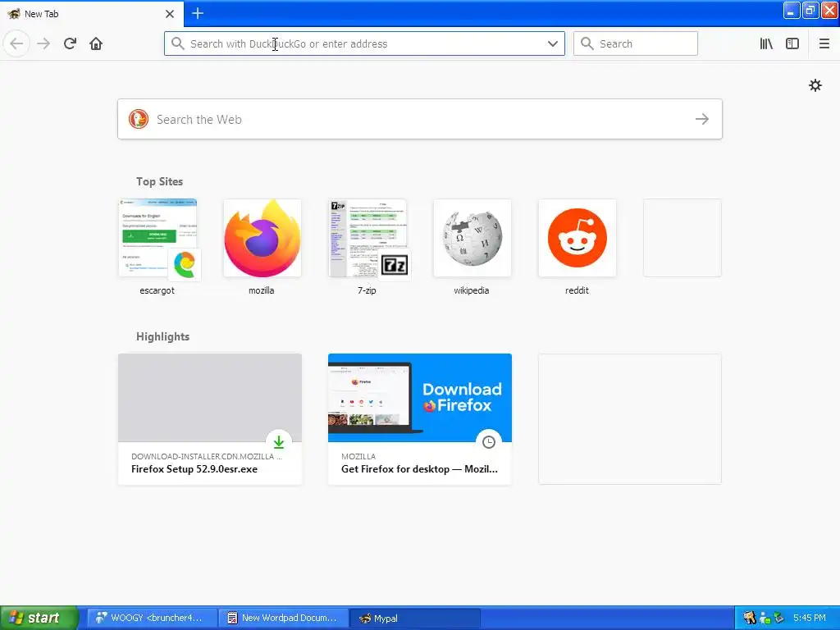840x630 pixels.
Task: Select the Mypal taskbar button
Action: (414, 618)
